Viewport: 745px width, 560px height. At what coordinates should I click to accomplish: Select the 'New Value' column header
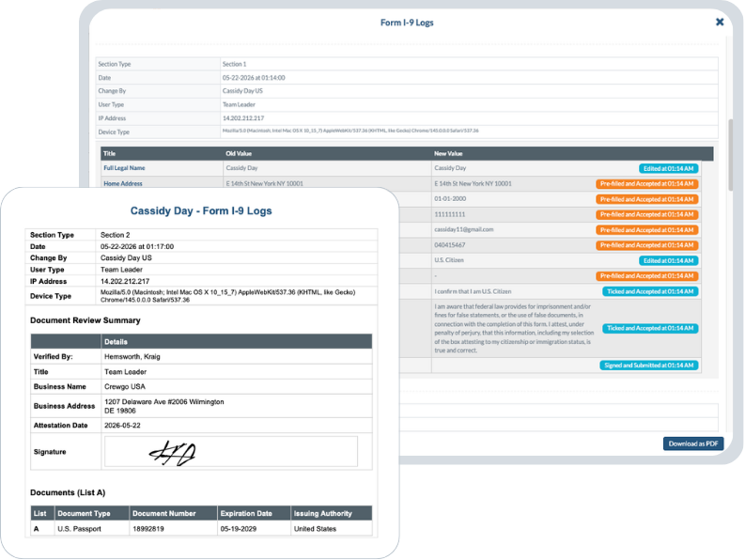(x=448, y=153)
